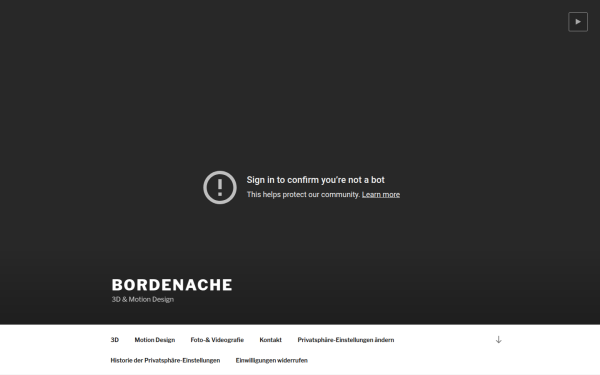The image size is (600, 375).
Task: Click the 'This helps protect our community.' text
Action: [303, 194]
